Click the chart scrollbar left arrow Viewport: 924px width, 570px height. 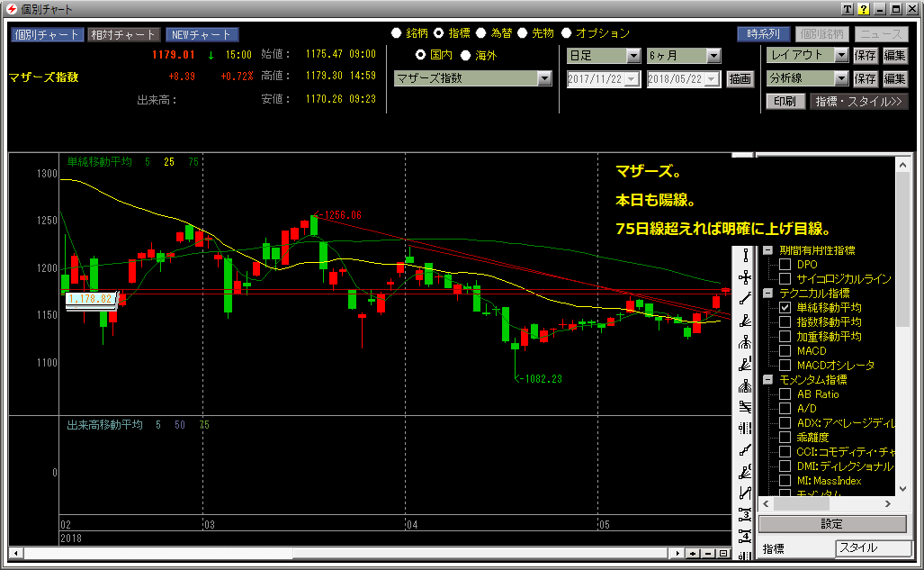coord(16,554)
